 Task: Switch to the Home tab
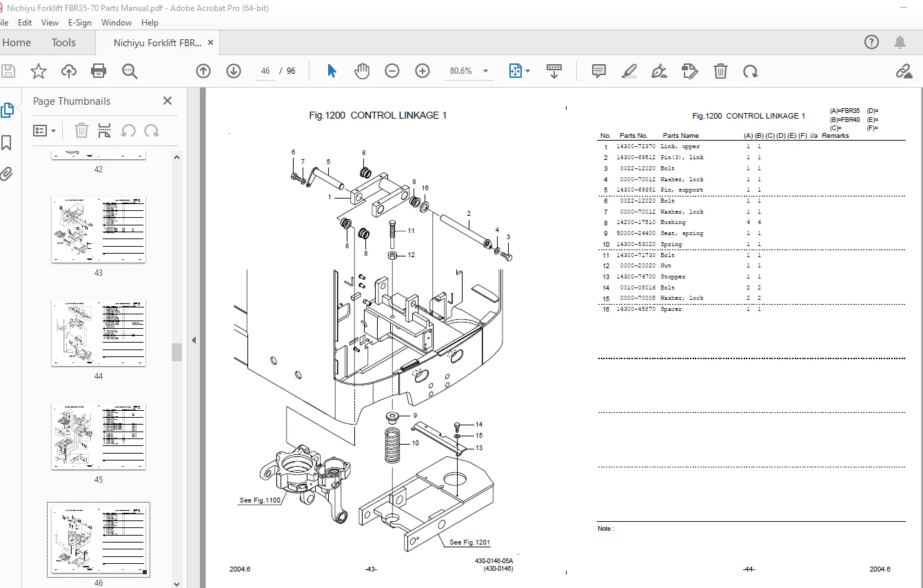point(17,43)
